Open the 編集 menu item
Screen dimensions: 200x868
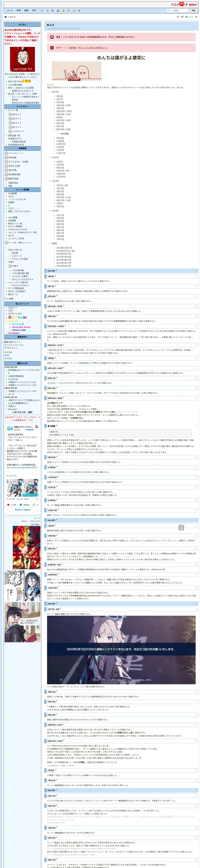pos(26,10)
